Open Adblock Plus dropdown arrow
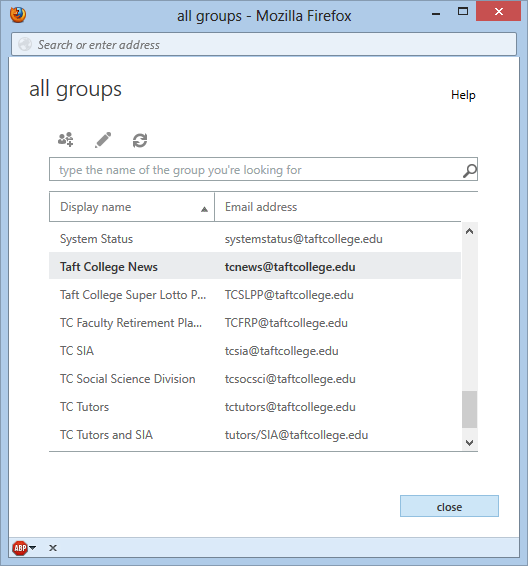This screenshot has width=528, height=566. point(32,548)
